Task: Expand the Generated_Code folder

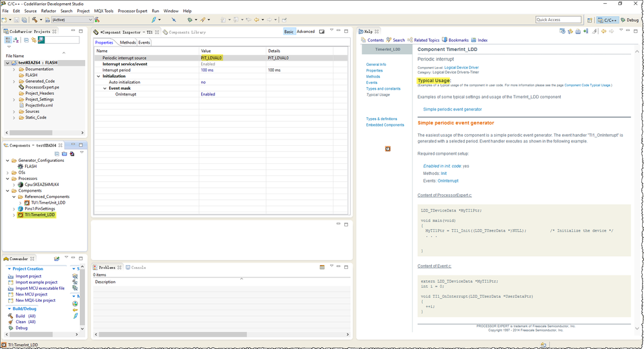Action: (x=14, y=81)
